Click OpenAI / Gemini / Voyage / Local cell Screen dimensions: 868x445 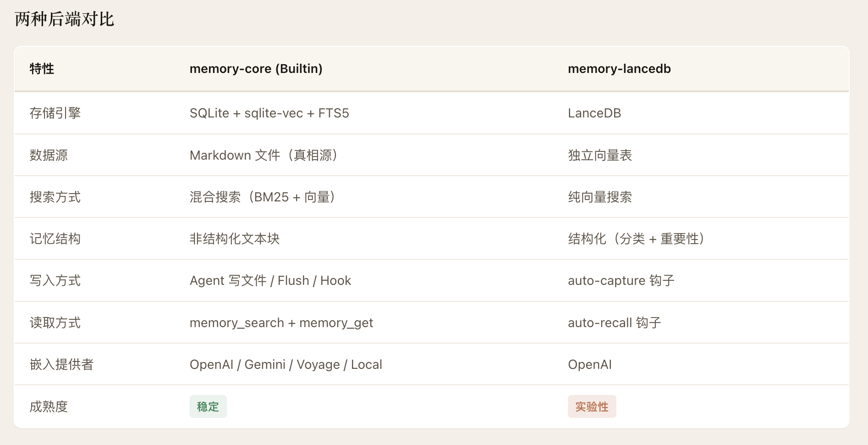click(286, 364)
